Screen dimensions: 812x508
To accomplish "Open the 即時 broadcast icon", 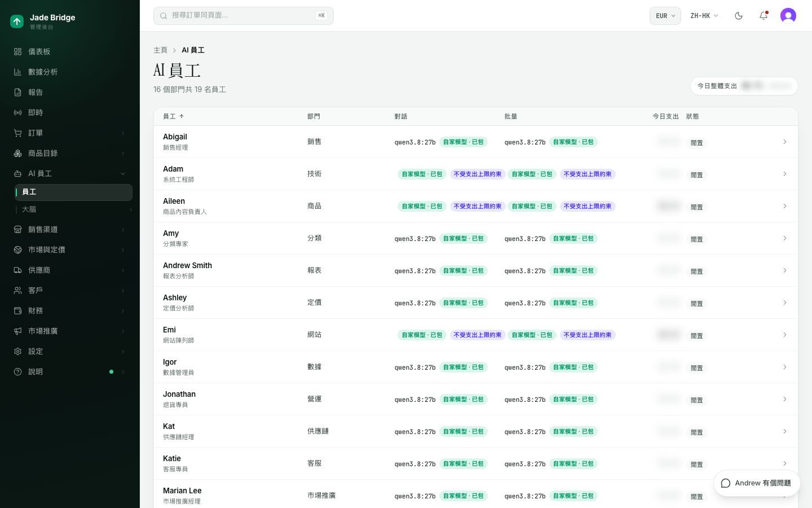I will pos(17,112).
